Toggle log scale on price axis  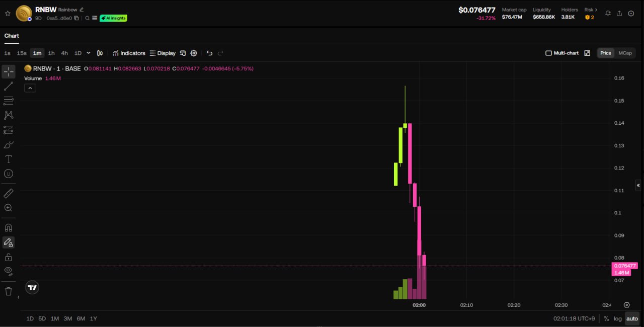(x=618, y=318)
